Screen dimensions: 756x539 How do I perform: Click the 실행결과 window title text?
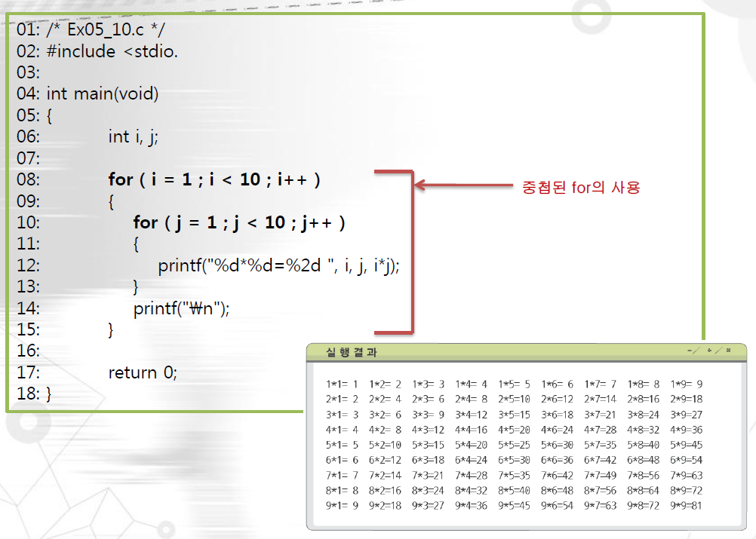[351, 352]
